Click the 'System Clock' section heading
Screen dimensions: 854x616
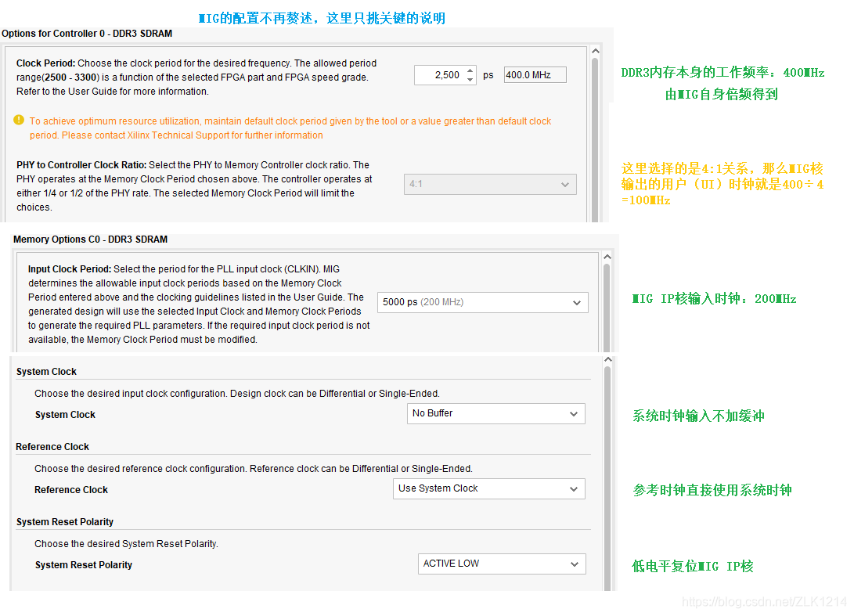pyautogui.click(x=46, y=372)
